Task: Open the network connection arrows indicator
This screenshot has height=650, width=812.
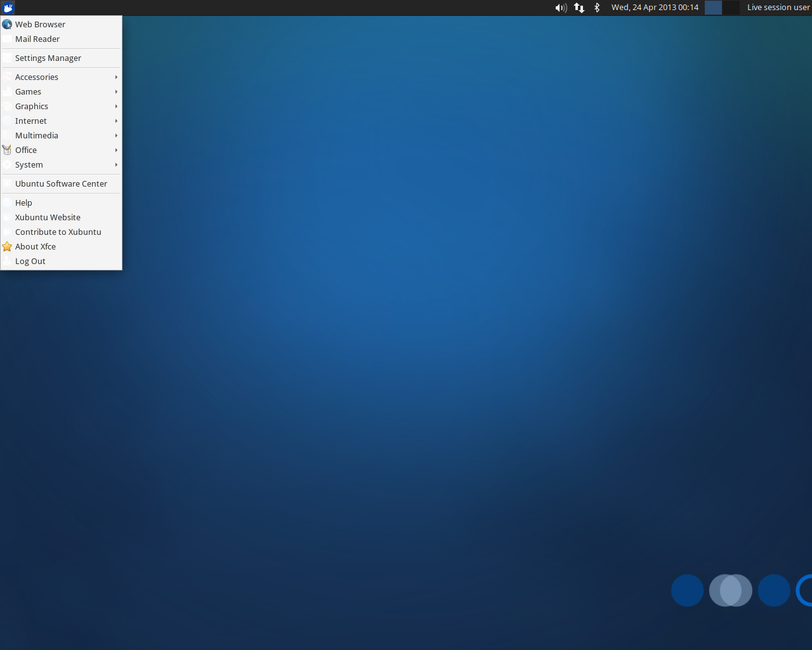Action: 579,8
